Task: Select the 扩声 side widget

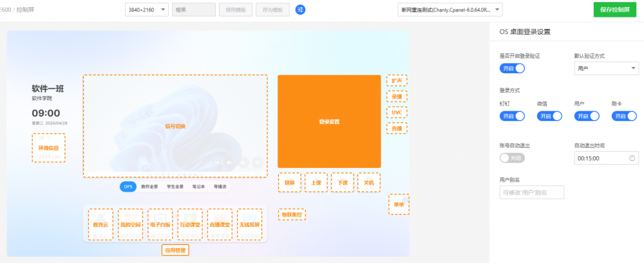Action: click(x=397, y=80)
